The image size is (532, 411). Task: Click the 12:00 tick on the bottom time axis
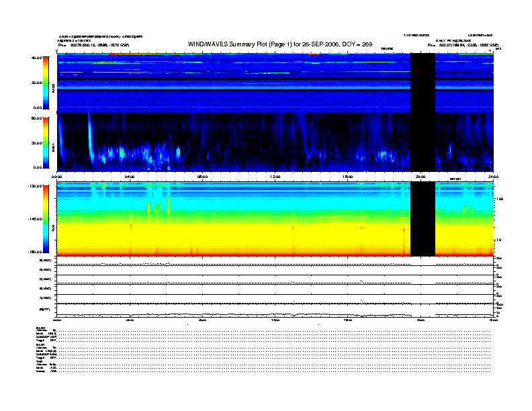(x=275, y=320)
